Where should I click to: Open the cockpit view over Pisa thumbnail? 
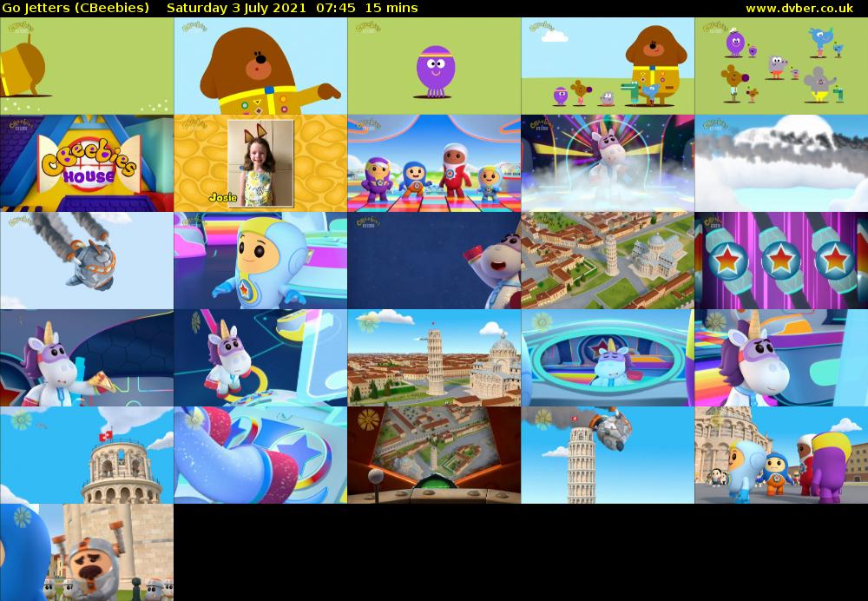click(x=434, y=455)
